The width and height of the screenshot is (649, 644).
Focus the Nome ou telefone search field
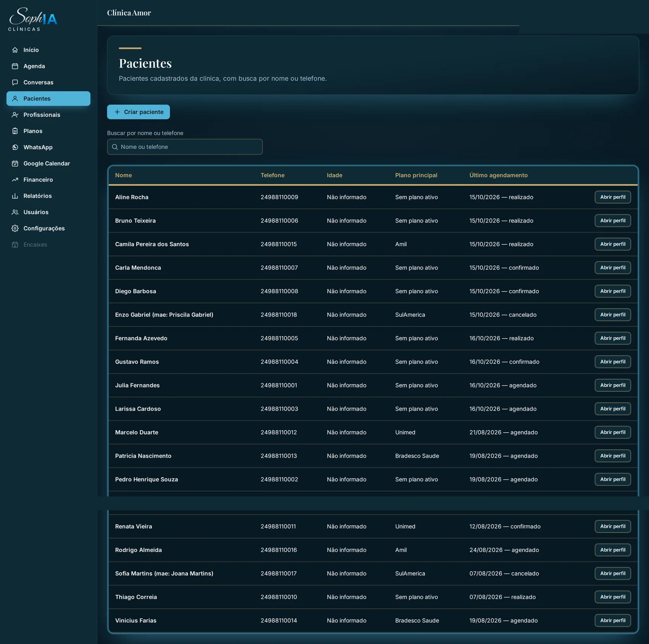pos(185,147)
